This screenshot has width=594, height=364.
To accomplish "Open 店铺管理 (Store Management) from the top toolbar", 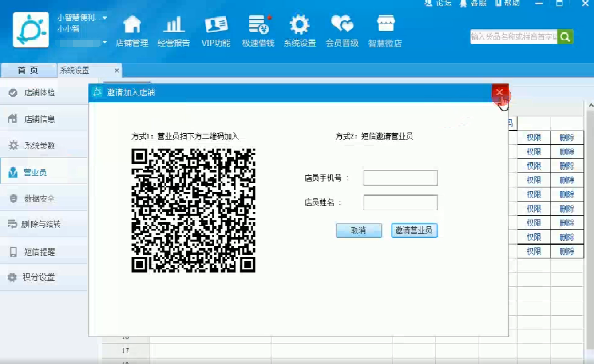I will point(132,30).
